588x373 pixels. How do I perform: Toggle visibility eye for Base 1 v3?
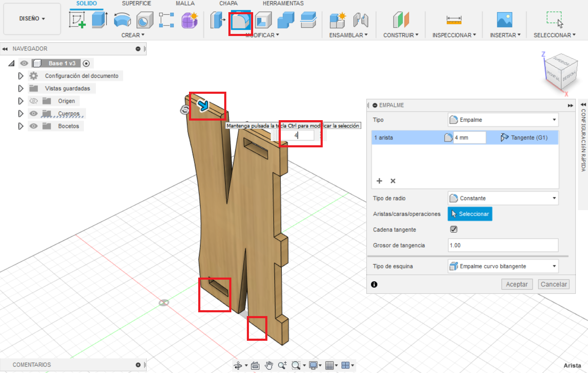click(24, 63)
